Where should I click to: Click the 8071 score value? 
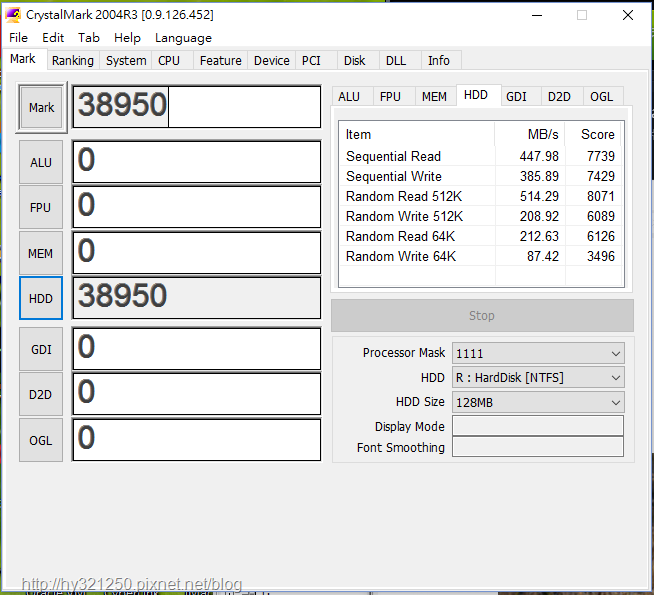(601, 196)
